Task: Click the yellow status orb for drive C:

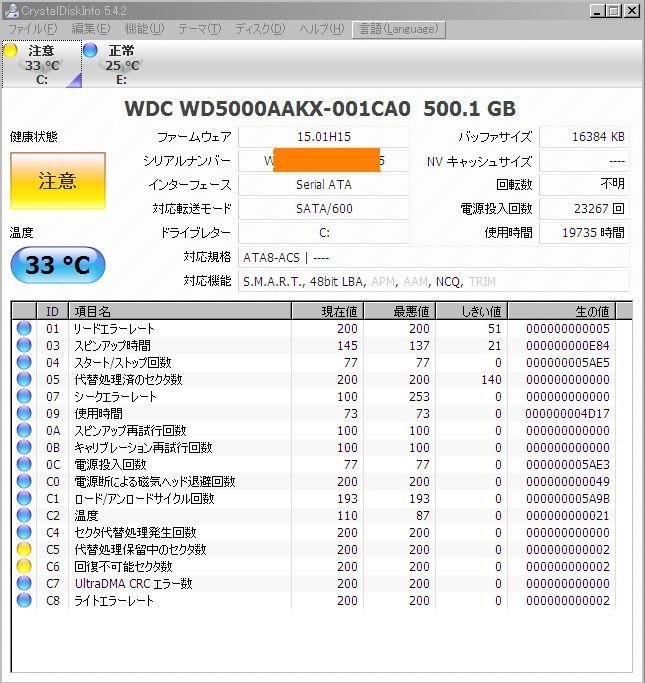Action: [10, 51]
